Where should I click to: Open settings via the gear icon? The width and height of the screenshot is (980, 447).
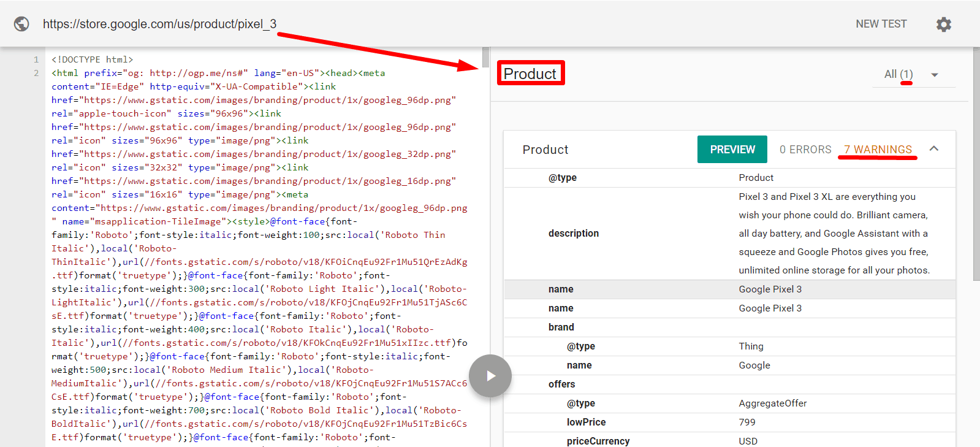pos(944,25)
